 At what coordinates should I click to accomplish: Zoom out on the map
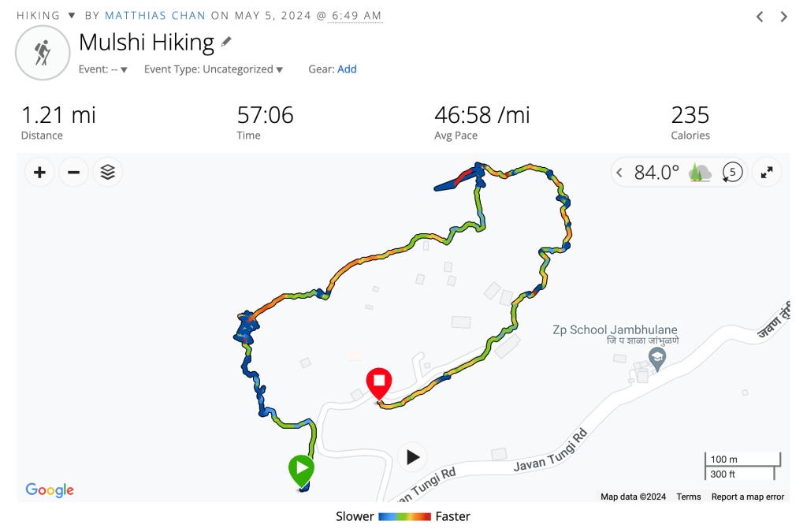click(x=73, y=172)
